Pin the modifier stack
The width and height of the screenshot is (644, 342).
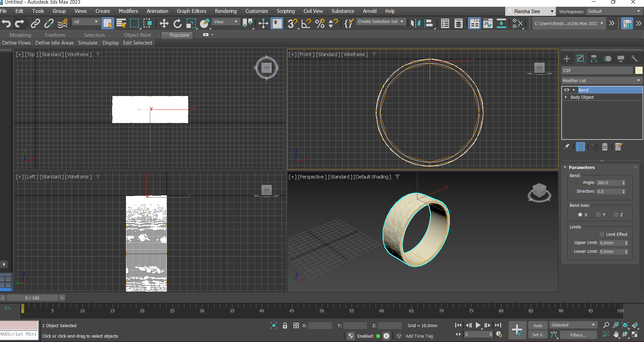click(x=567, y=147)
